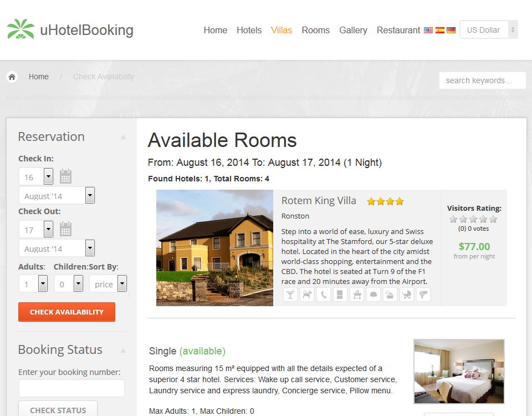Screen dimensions: 532x416
Task: Click the Check Availability button
Action: pyautogui.click(x=67, y=312)
